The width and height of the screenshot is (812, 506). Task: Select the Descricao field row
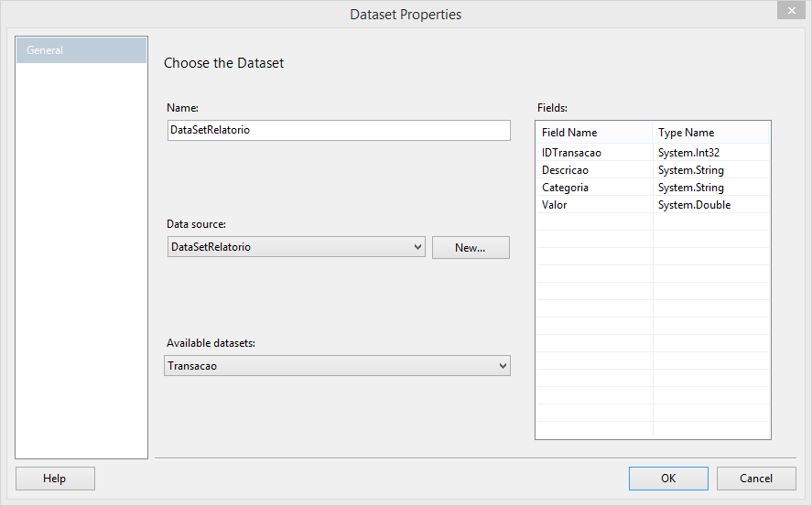(653, 170)
